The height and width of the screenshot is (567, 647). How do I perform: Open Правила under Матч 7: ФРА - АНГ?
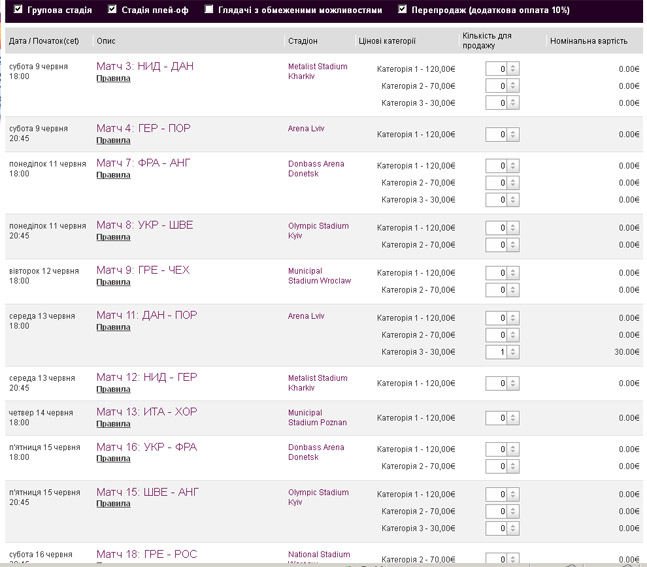(x=113, y=176)
